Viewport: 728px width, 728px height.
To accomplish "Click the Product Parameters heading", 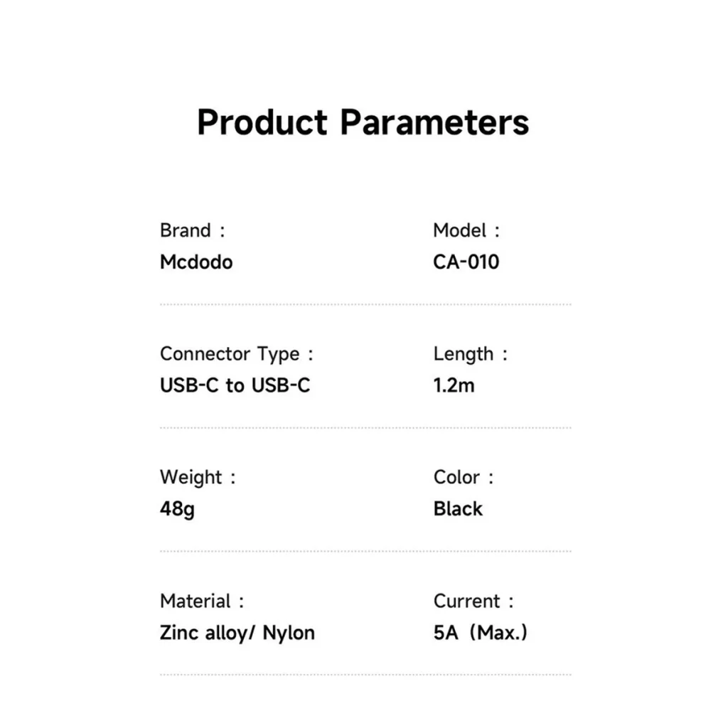I will [x=363, y=122].
